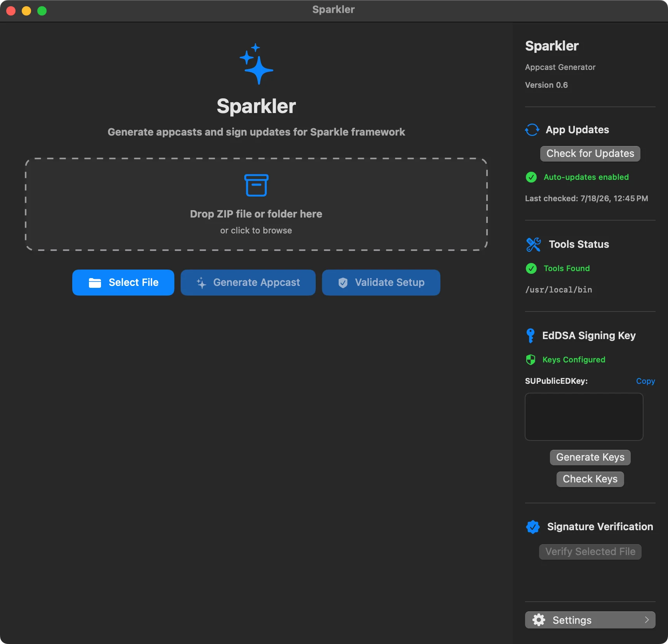
Task: Click the Settings gear icon
Action: [x=539, y=620]
